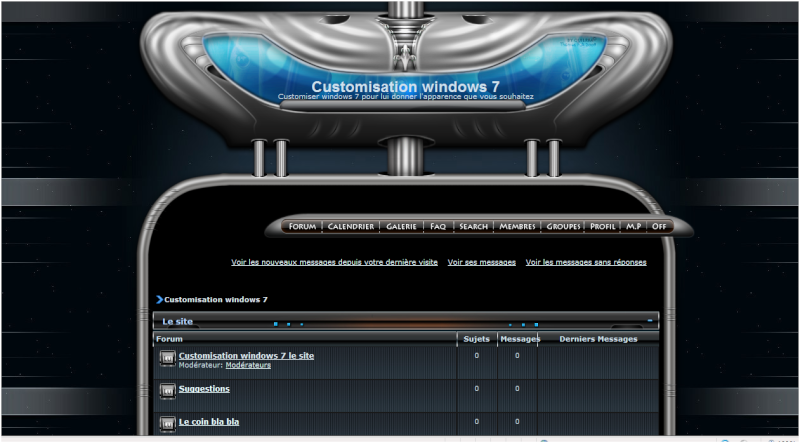Click the Off logout menu item
The height and width of the screenshot is (443, 800).
659,226
